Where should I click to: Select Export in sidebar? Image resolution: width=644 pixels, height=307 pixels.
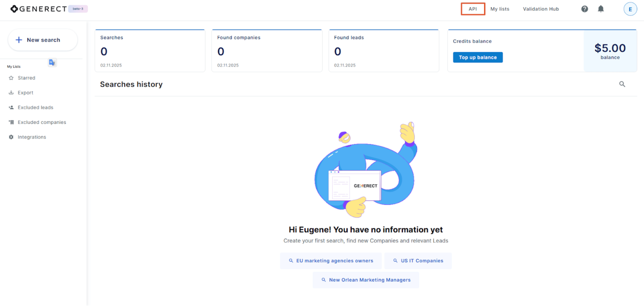[x=25, y=93]
